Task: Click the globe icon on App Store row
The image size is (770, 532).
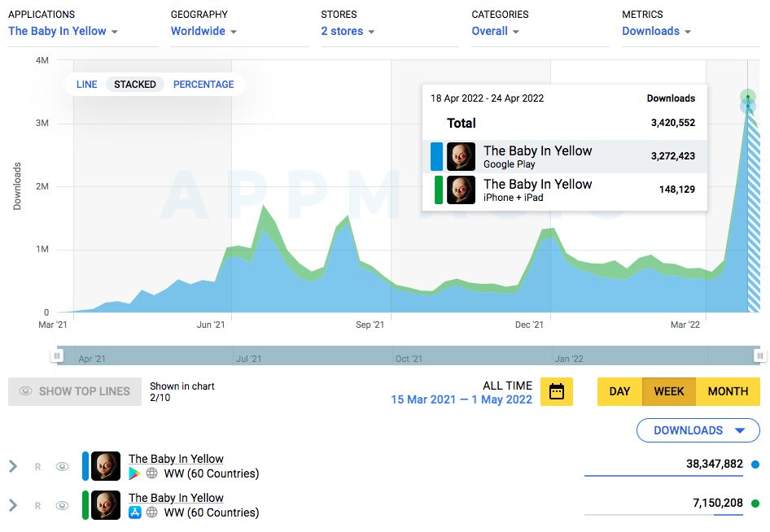Action: click(x=152, y=512)
